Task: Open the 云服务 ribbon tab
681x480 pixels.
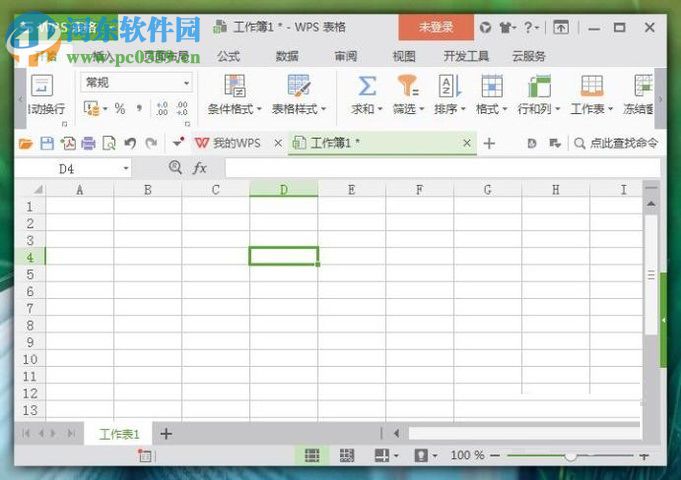Action: click(x=529, y=56)
